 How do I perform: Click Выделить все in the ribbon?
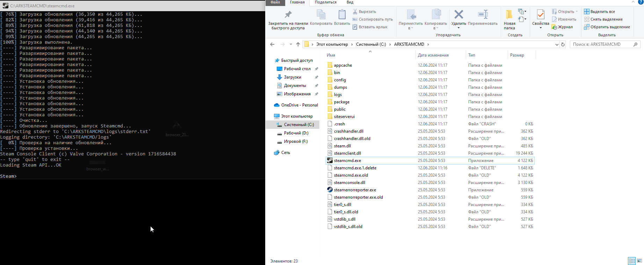coord(600,12)
